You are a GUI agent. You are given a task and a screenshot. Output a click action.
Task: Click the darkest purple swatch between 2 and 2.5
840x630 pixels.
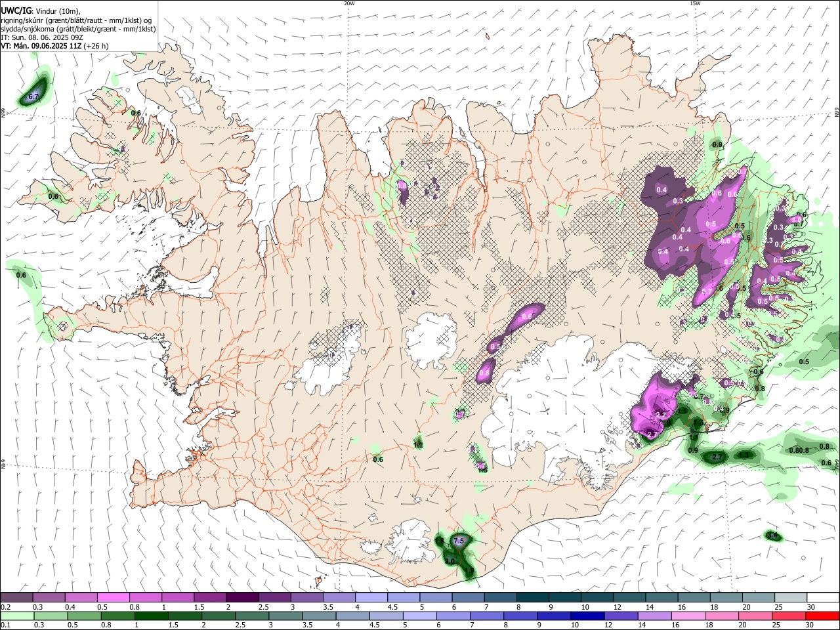click(242, 598)
